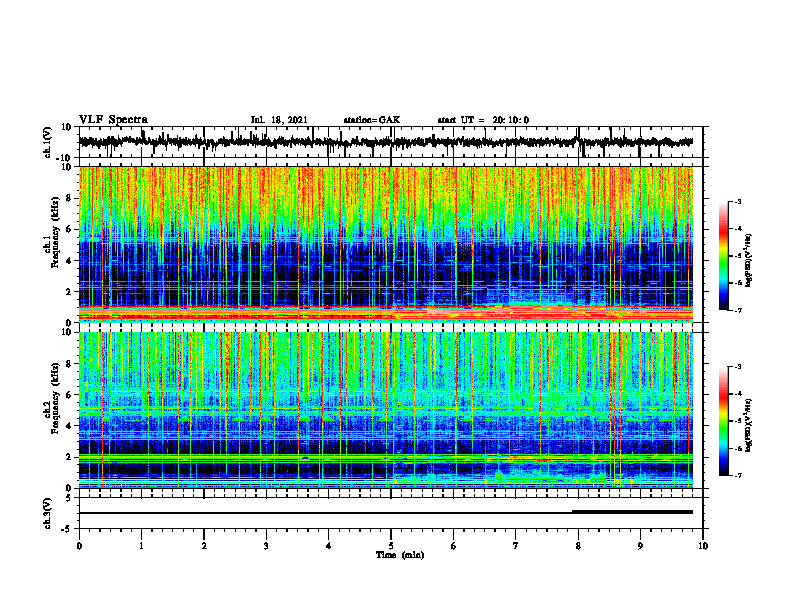The image size is (792, 612).
Task: Click the 2 kHz tick label on ch.2 axis
Action: pos(69,457)
